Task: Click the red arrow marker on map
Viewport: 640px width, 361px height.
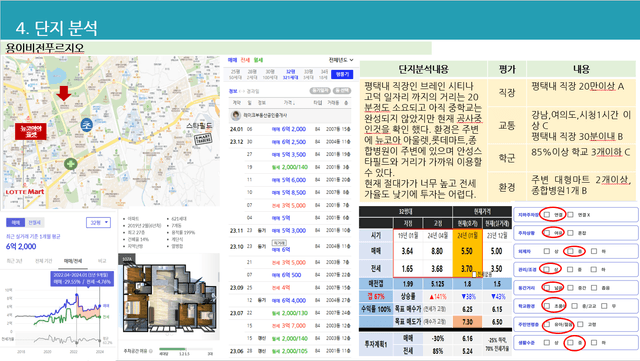Action: tap(63, 93)
